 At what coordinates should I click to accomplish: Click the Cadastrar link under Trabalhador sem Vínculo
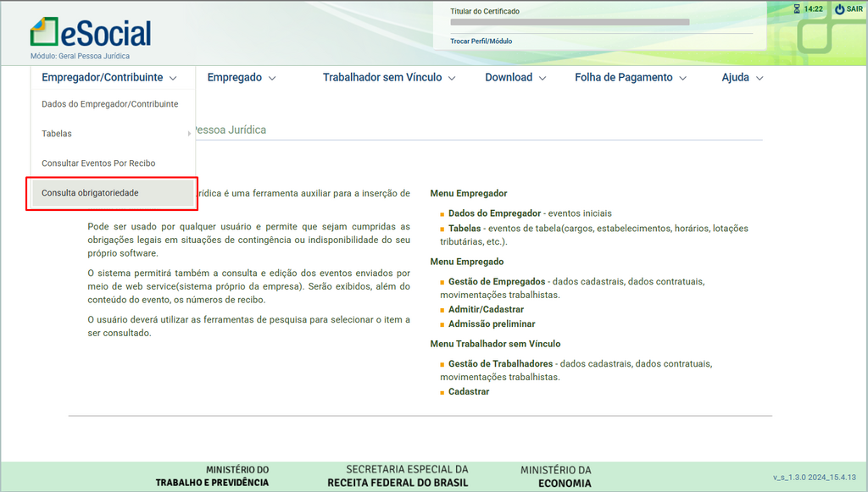469,391
